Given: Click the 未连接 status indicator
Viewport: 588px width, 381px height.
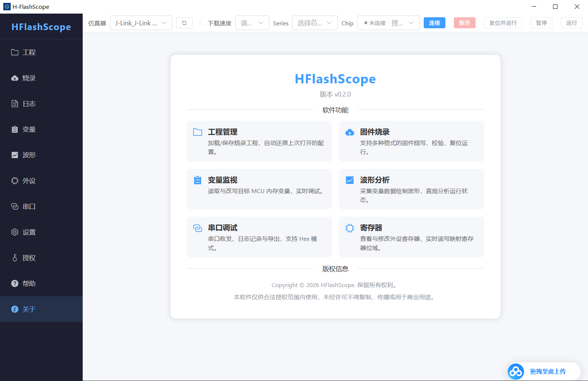Looking at the screenshot, I should coord(375,23).
